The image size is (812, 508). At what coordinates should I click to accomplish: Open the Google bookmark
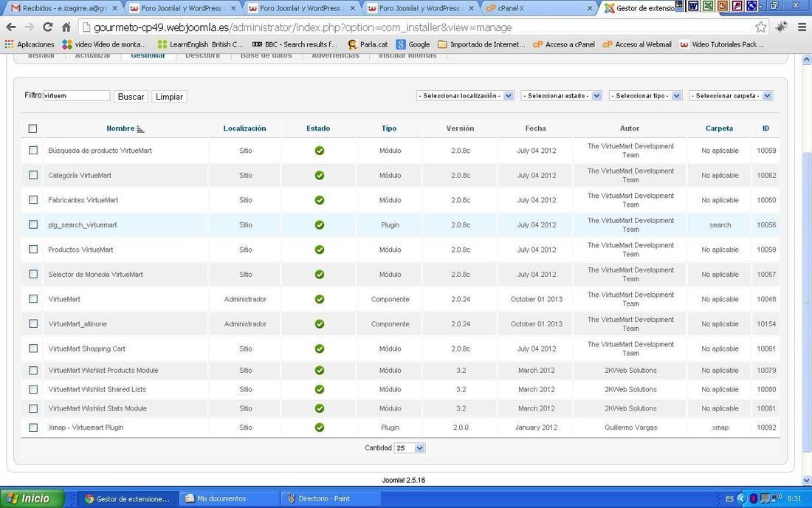pyautogui.click(x=413, y=44)
